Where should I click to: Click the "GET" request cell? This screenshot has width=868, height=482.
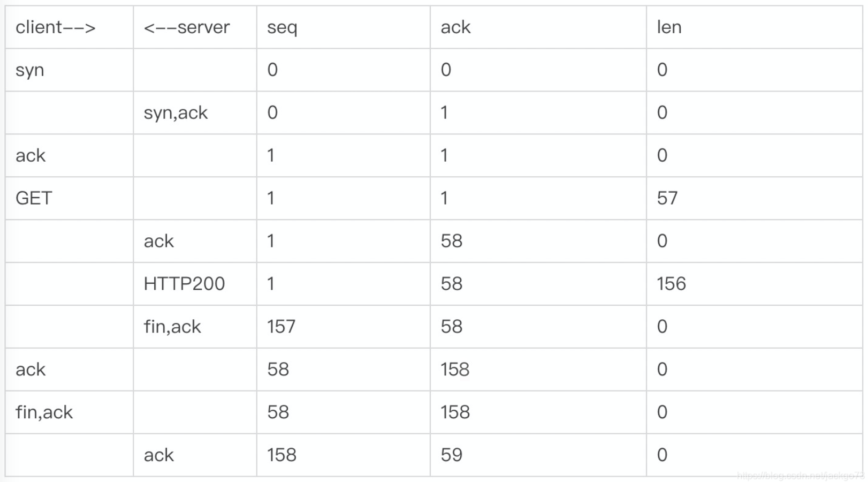(x=34, y=198)
